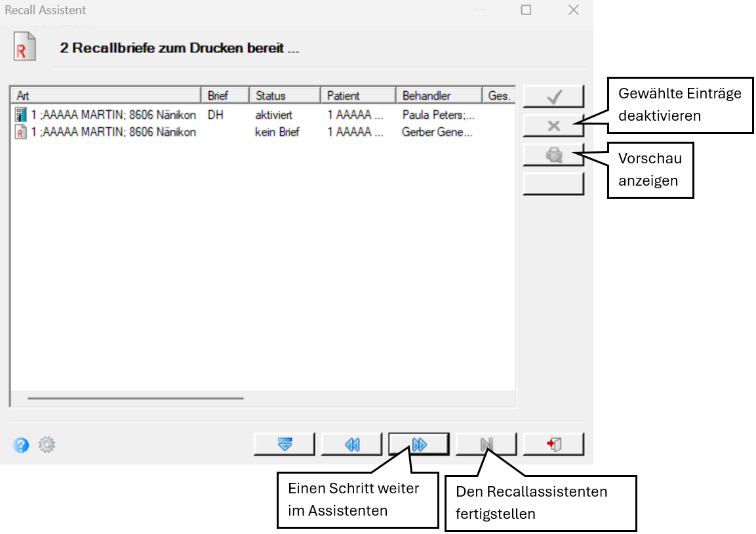Click the horizontal scrollbar of the list
This screenshot has height=534, width=756.
click(136, 398)
